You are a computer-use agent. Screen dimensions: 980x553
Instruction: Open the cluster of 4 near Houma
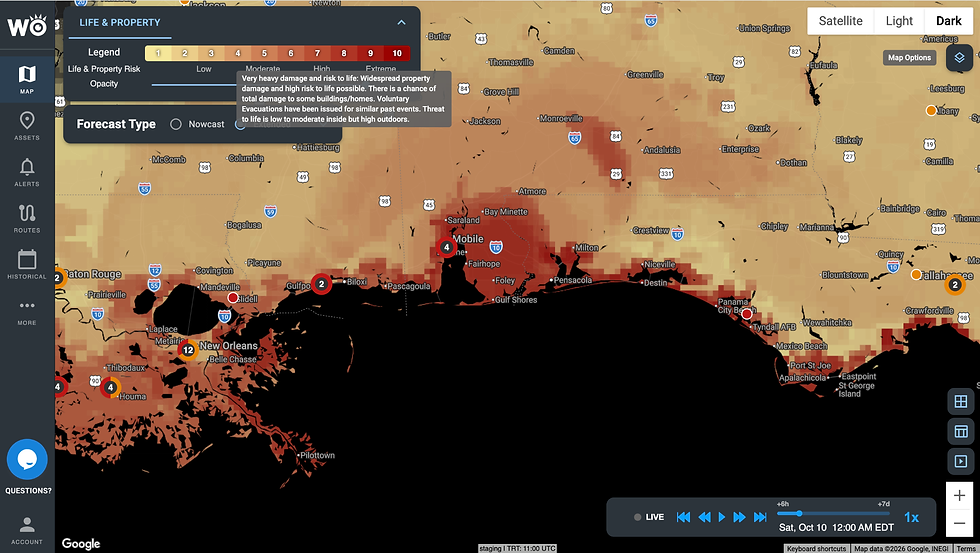[111, 387]
